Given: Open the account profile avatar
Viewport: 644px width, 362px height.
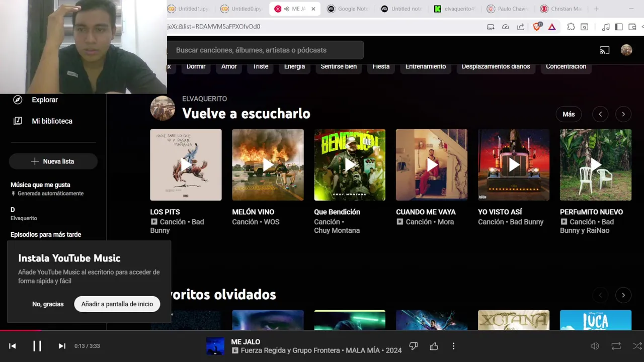Looking at the screenshot, I should pos(626,50).
